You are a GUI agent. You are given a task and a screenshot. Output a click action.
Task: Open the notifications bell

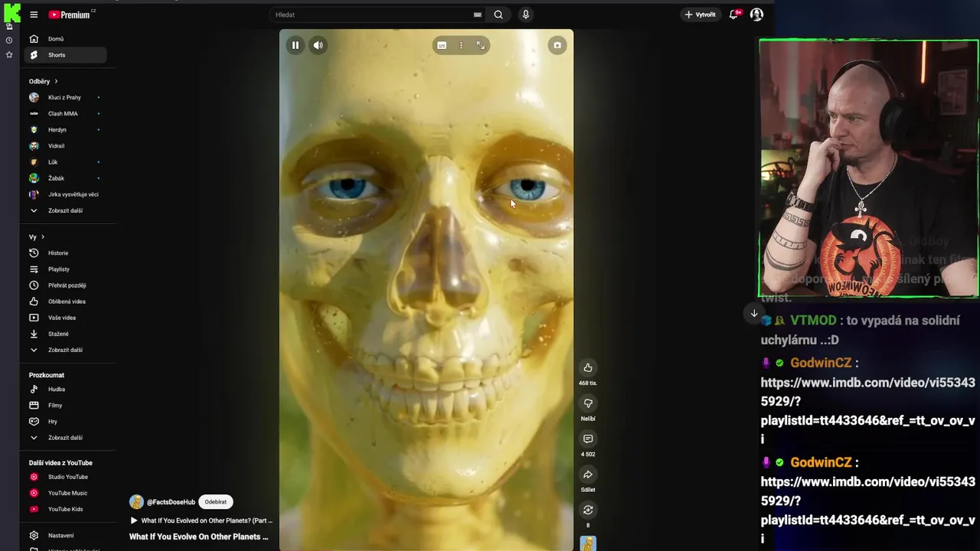tap(735, 15)
